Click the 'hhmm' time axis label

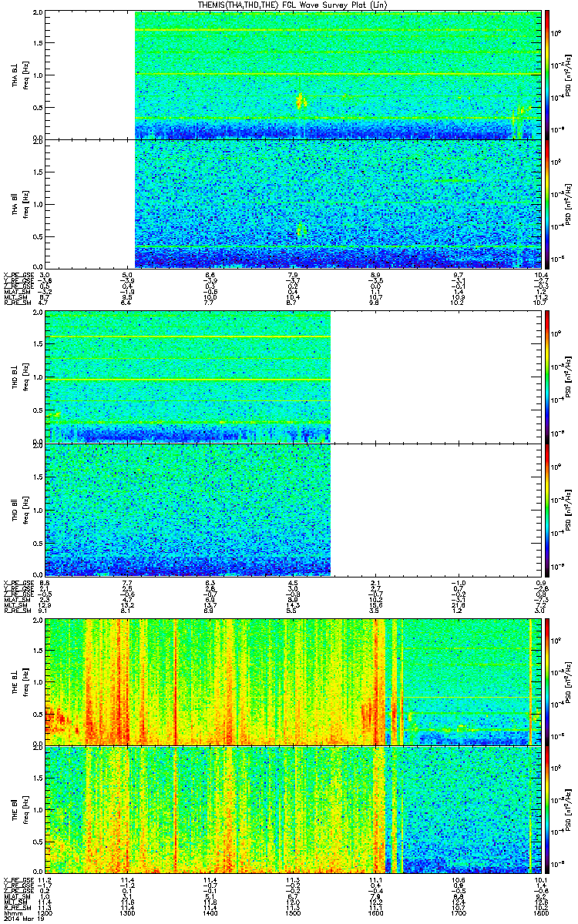12,912
